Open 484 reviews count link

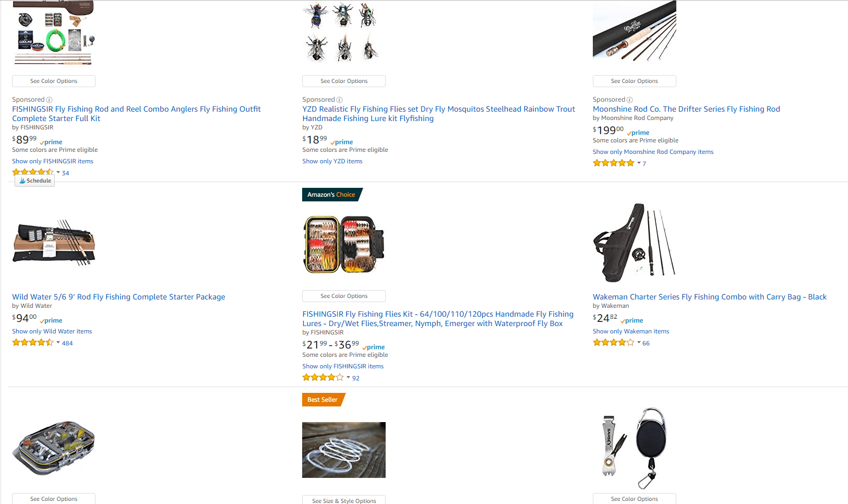(67, 343)
